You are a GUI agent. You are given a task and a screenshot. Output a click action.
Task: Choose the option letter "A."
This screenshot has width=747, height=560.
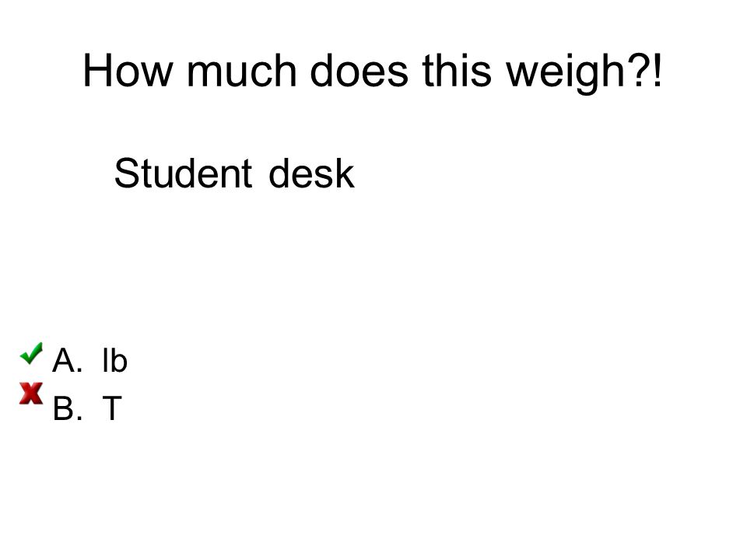click(x=67, y=360)
